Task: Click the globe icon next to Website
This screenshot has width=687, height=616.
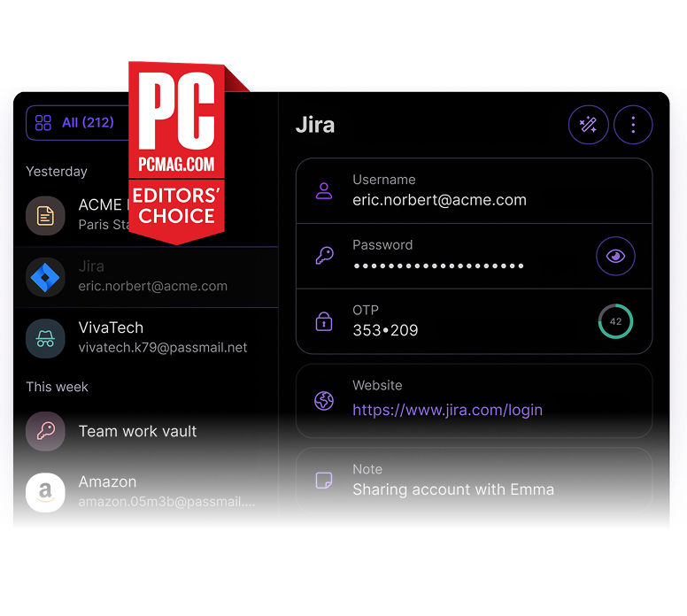Action: tap(324, 401)
